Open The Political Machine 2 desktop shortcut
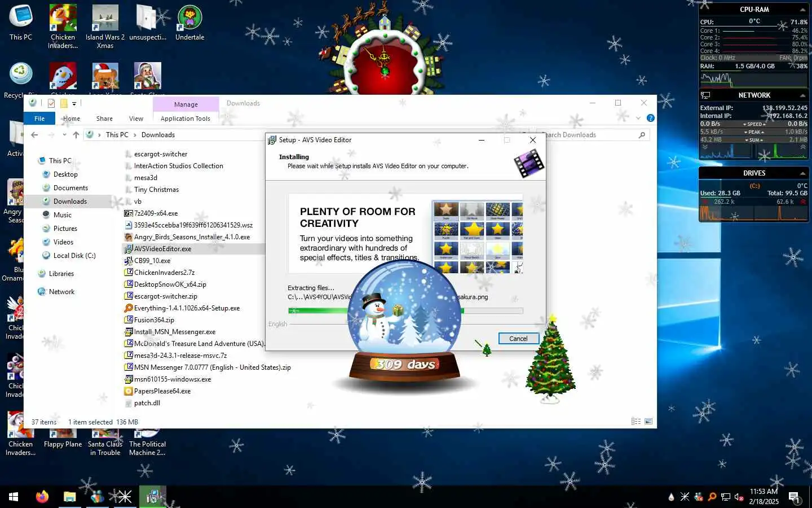This screenshot has width=812, height=508. pos(147,443)
